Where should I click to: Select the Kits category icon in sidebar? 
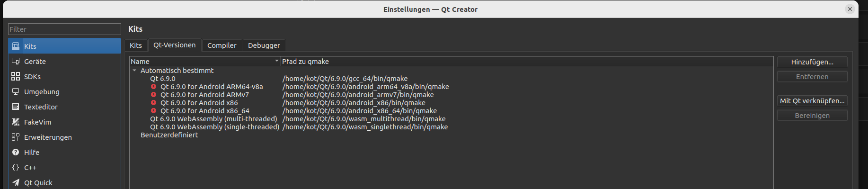point(16,46)
